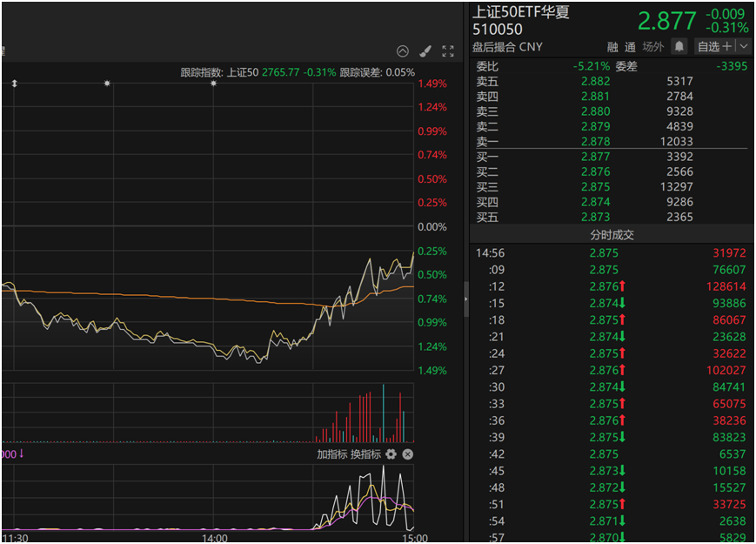Select the 卖二 price 2.879
This screenshot has height=544, width=756.
tap(595, 126)
